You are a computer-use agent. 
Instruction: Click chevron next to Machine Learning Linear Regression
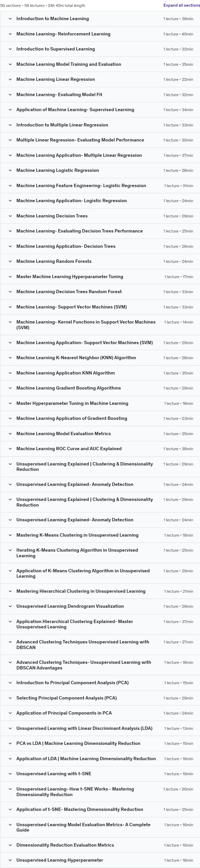point(10,80)
